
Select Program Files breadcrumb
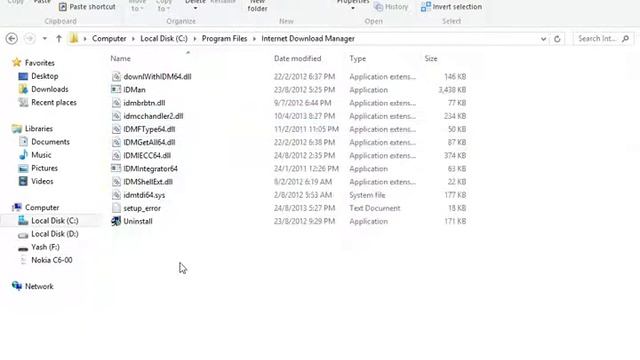[224, 39]
